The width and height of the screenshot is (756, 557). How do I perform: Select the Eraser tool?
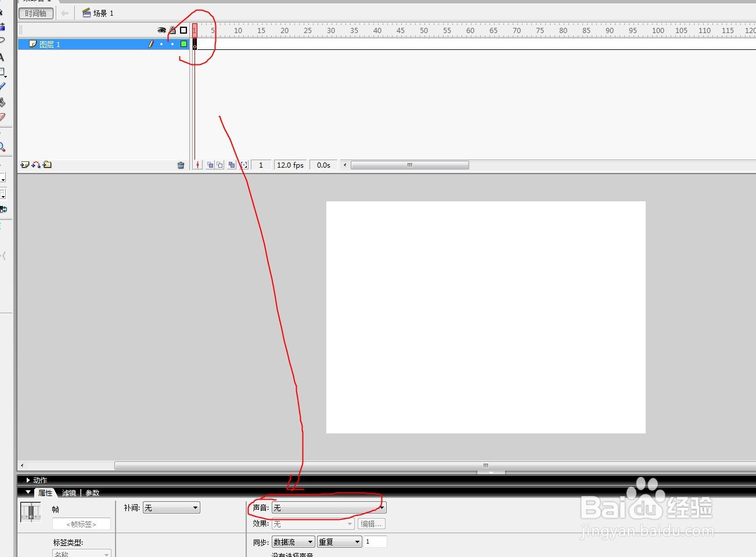(2, 117)
